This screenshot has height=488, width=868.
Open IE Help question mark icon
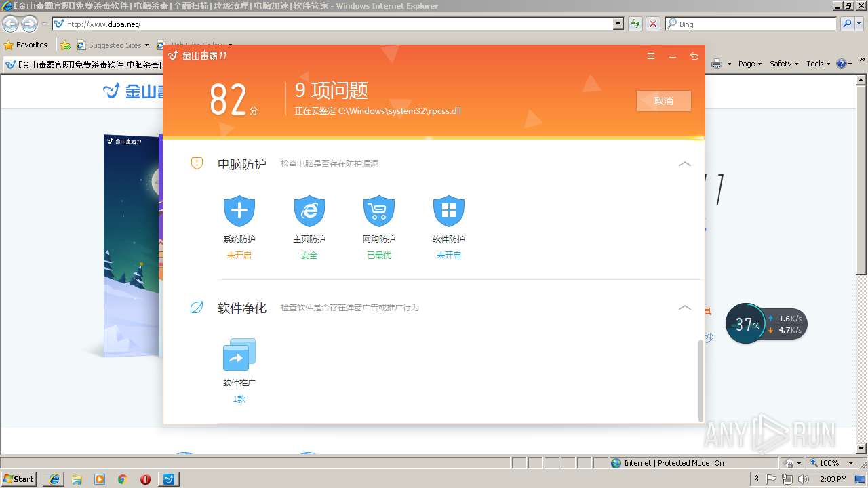coord(841,64)
